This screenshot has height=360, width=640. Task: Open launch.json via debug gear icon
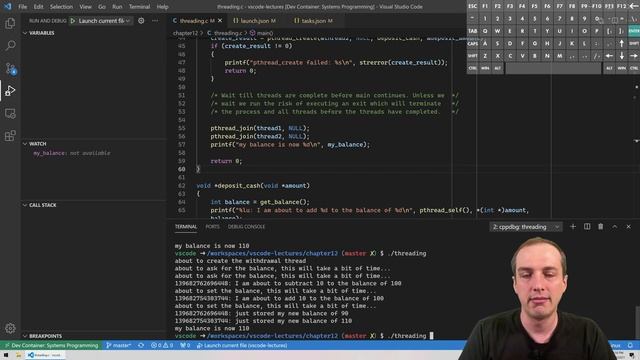pos(141,21)
